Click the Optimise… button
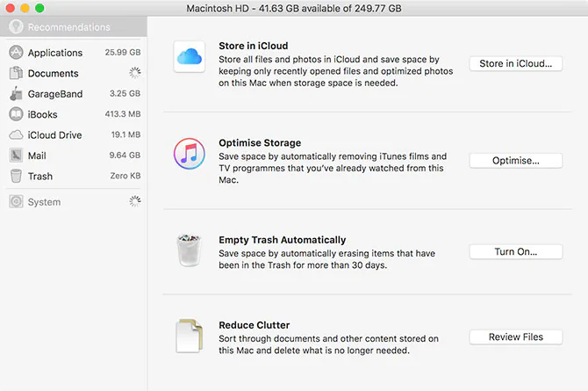588x391 pixels. [516, 161]
